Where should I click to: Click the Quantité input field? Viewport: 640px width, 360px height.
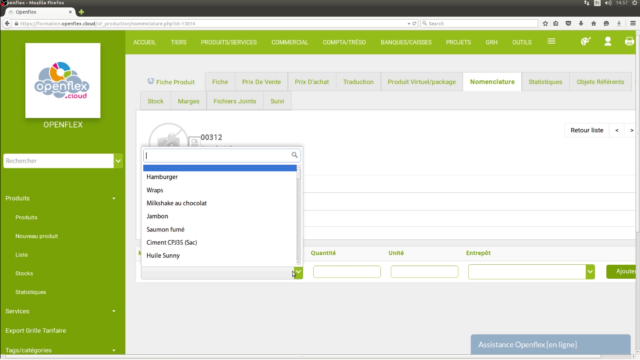(347, 272)
